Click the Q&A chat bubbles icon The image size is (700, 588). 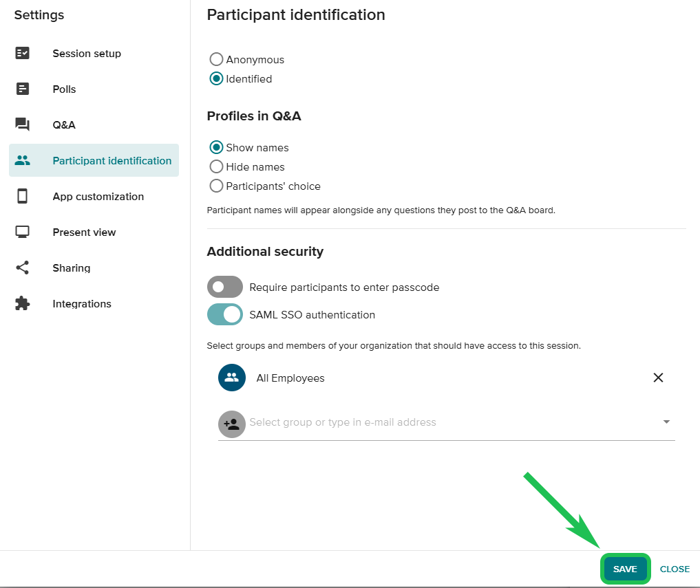pos(23,124)
